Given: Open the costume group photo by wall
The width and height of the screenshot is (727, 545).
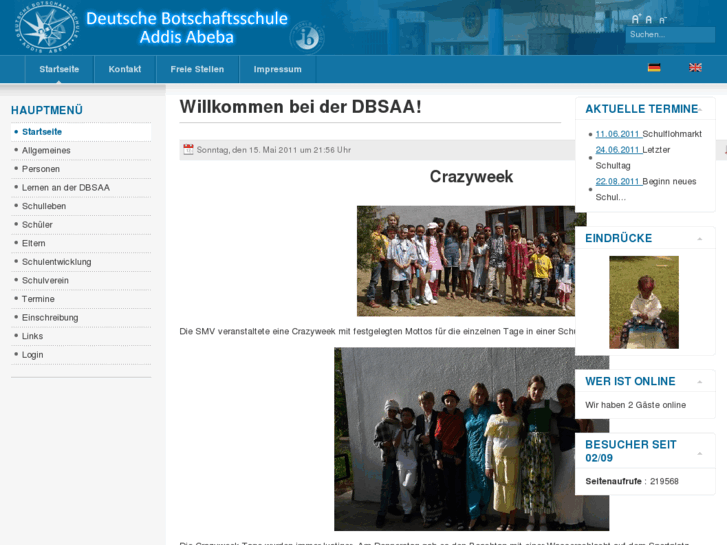Looking at the screenshot, I should click(x=454, y=439).
